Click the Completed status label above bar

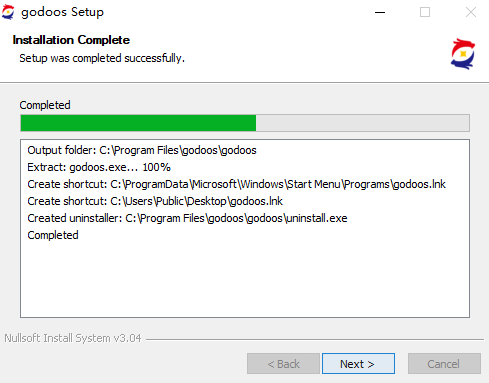point(45,105)
